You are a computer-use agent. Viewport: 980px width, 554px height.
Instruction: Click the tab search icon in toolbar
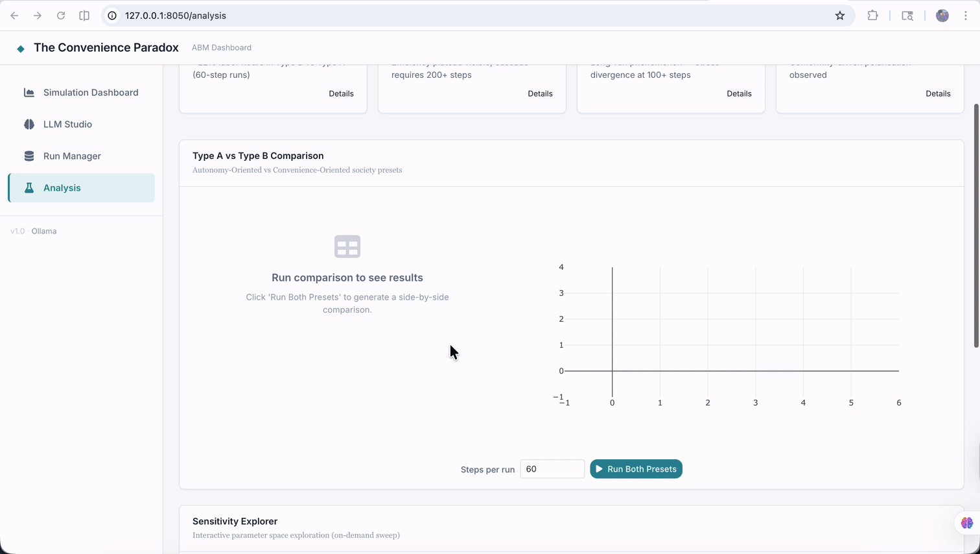click(x=907, y=16)
